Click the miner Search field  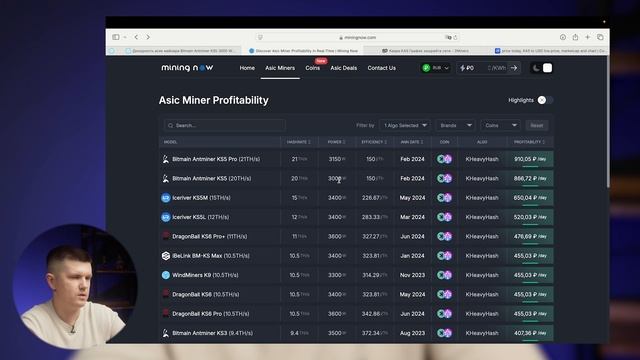tap(224, 125)
